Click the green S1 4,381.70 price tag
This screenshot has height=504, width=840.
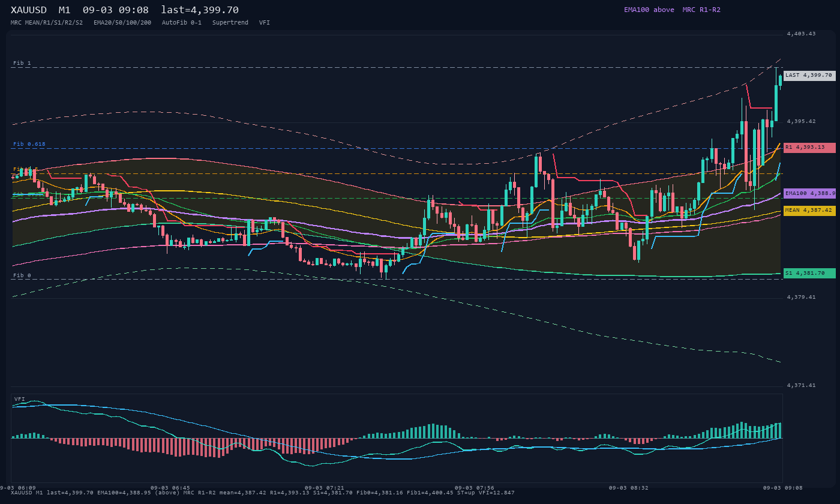click(x=809, y=273)
